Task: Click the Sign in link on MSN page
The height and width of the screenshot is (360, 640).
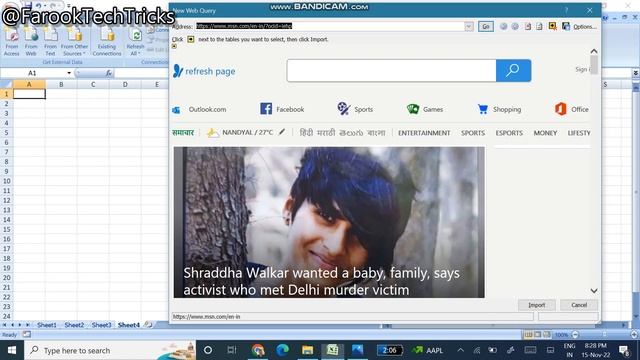Action: [x=582, y=69]
